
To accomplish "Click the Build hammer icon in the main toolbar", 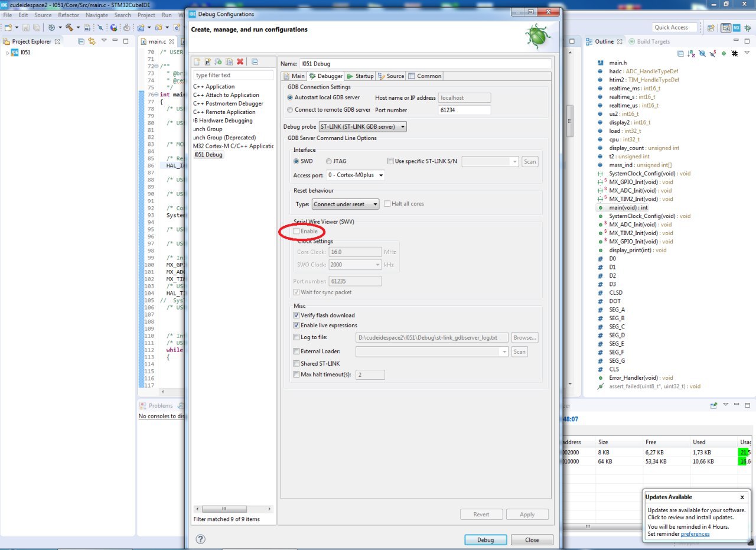I will point(69,27).
